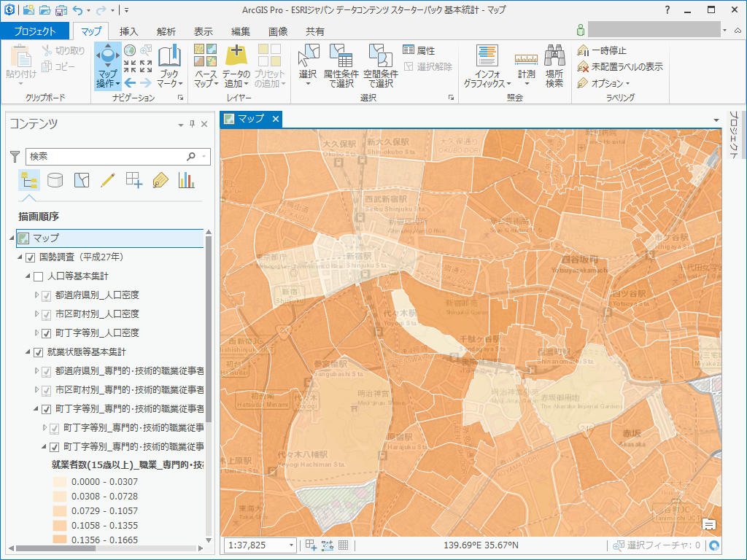The image size is (747, 560).
Task: Switch to list by snapping view
Action: (134, 181)
